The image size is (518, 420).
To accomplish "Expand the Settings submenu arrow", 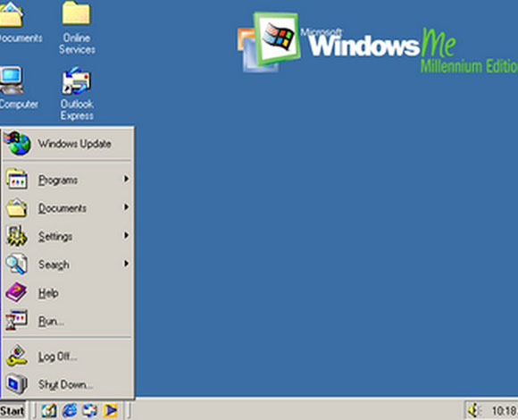I will (x=126, y=235).
